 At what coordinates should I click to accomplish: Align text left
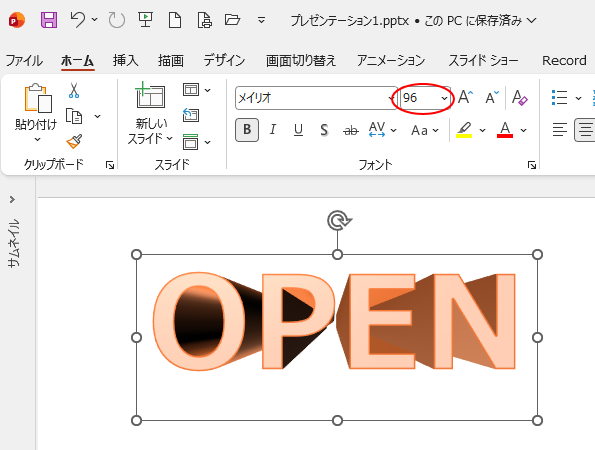pyautogui.click(x=560, y=130)
